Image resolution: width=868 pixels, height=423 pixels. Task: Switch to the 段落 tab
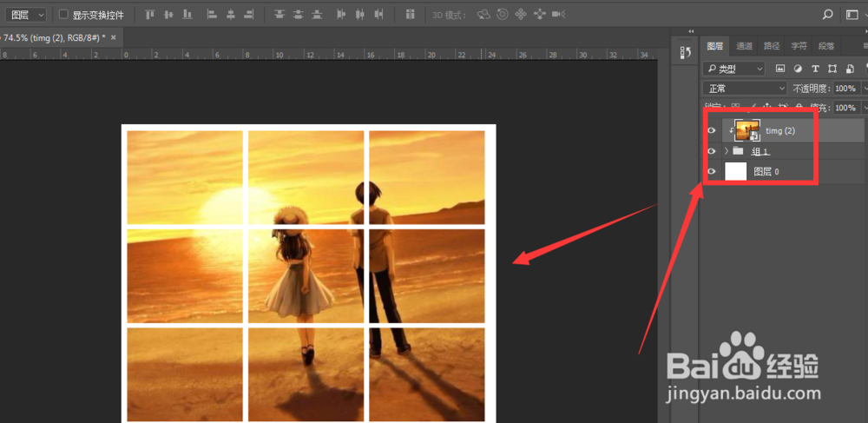tap(826, 46)
